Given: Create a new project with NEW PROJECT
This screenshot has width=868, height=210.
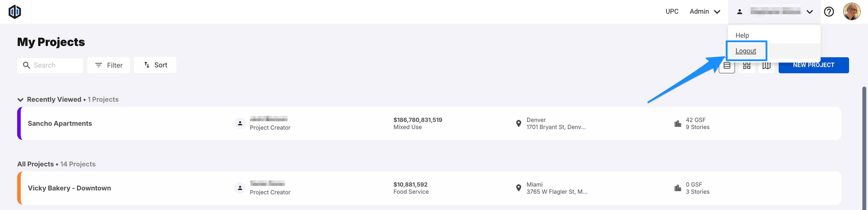Looking at the screenshot, I should (813, 65).
